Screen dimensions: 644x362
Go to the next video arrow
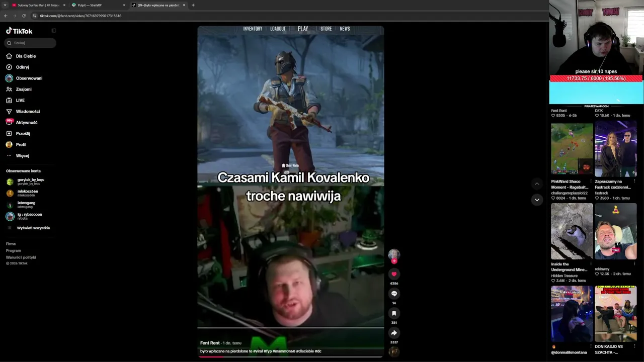click(x=537, y=200)
